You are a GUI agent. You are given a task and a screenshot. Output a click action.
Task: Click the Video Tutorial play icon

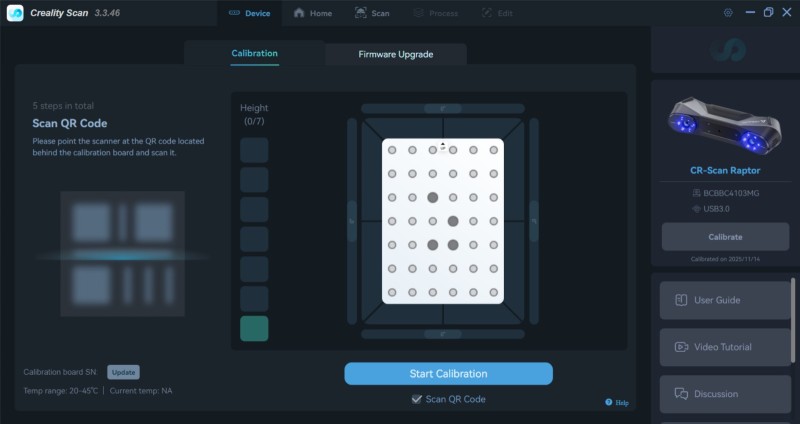pos(681,347)
